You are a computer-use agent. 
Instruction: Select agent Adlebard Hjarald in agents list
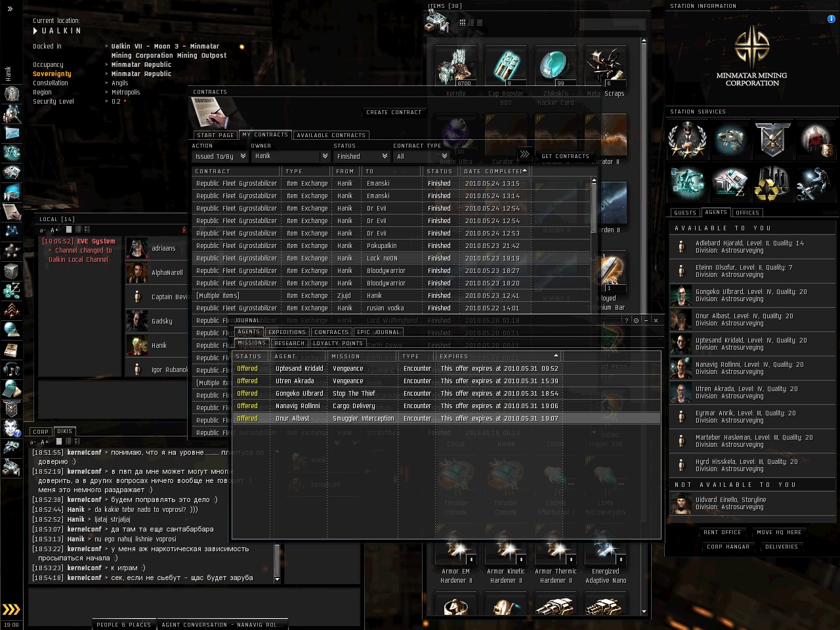[753, 247]
